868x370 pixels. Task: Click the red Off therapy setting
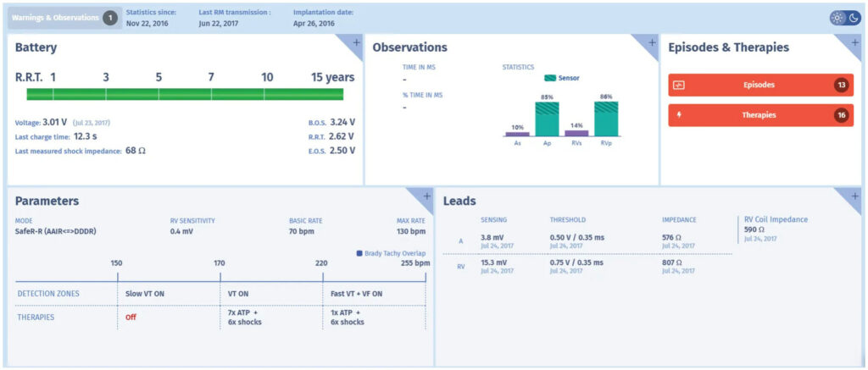[x=131, y=318]
